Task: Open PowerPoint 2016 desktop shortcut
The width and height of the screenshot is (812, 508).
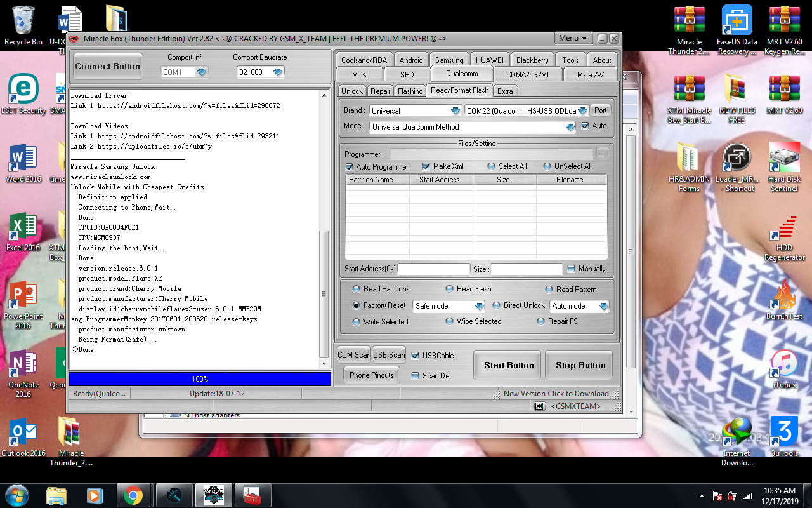Action: [23, 304]
